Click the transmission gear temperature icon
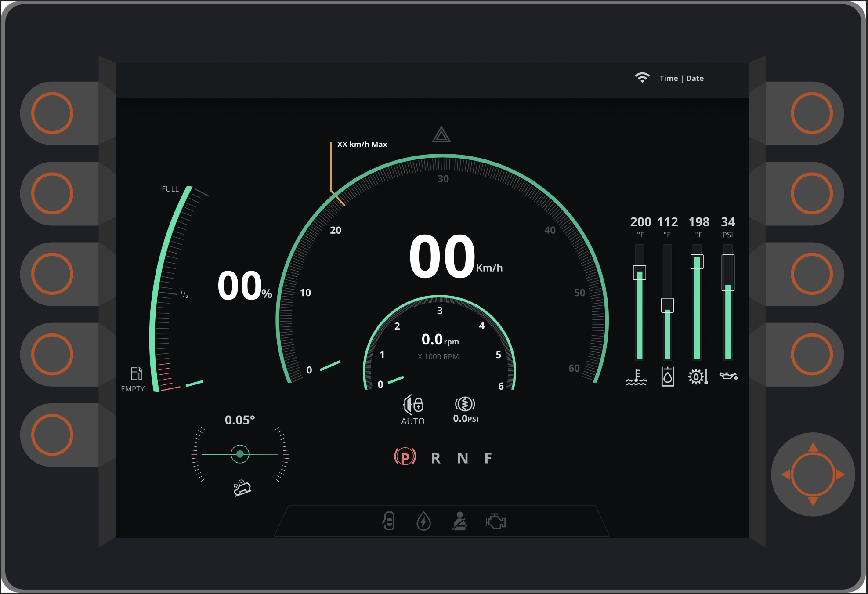The width and height of the screenshot is (868, 594). [698, 377]
